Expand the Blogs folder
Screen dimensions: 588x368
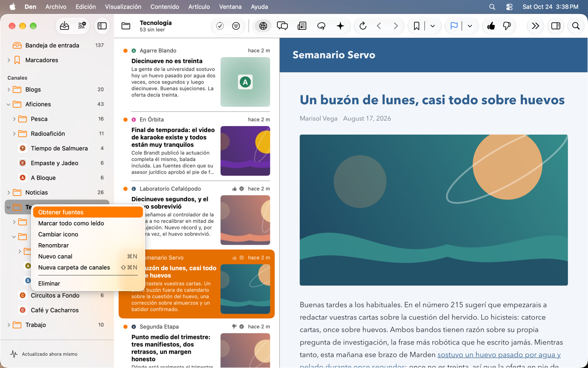pos(9,90)
